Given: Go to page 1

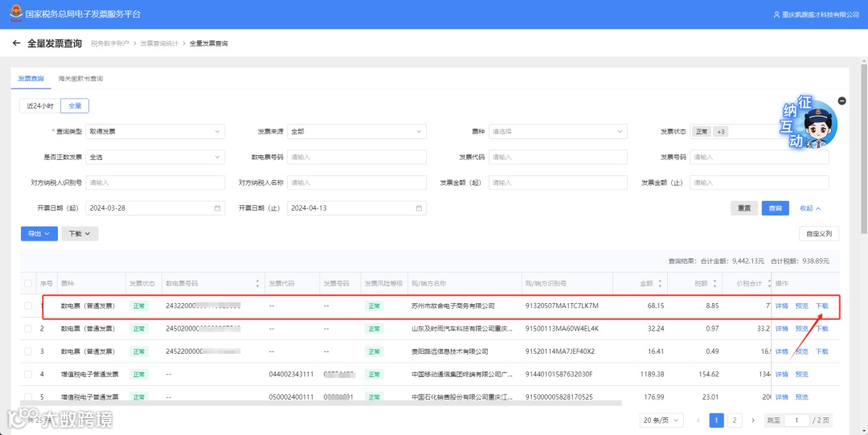Looking at the screenshot, I should (x=717, y=420).
